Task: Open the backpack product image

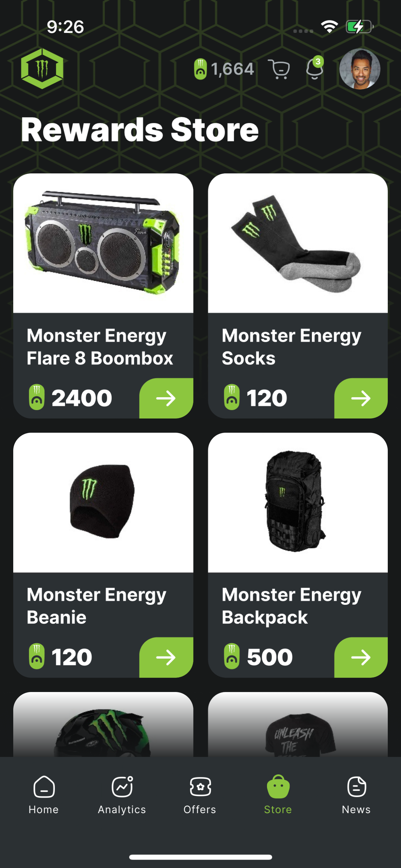Action: coord(298,502)
